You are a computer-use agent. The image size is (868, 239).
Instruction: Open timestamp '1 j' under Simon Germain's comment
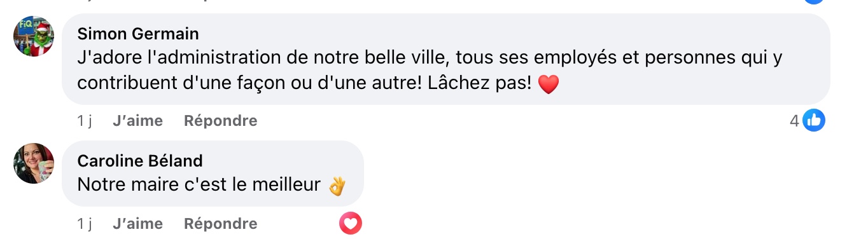[x=85, y=121]
